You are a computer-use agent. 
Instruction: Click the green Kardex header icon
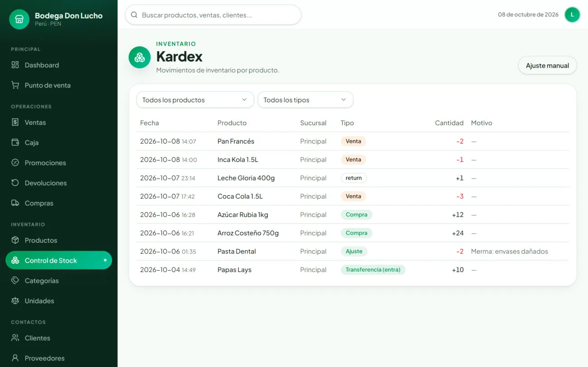[x=140, y=57]
